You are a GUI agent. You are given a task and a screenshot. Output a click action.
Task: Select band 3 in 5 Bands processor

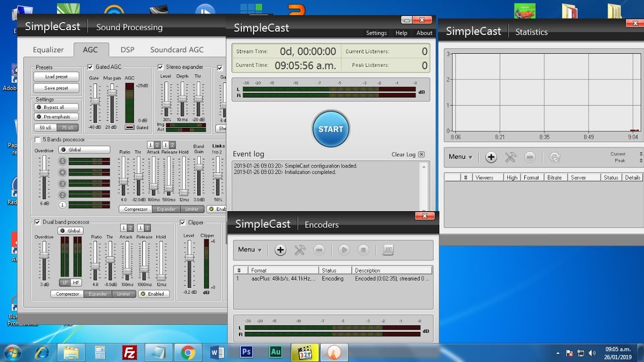pyautogui.click(x=62, y=183)
